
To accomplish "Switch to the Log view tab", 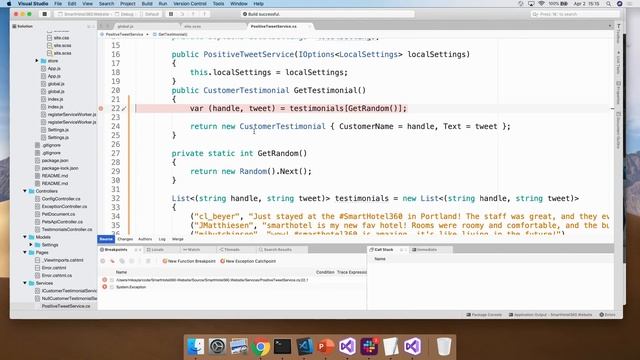I will [162, 239].
